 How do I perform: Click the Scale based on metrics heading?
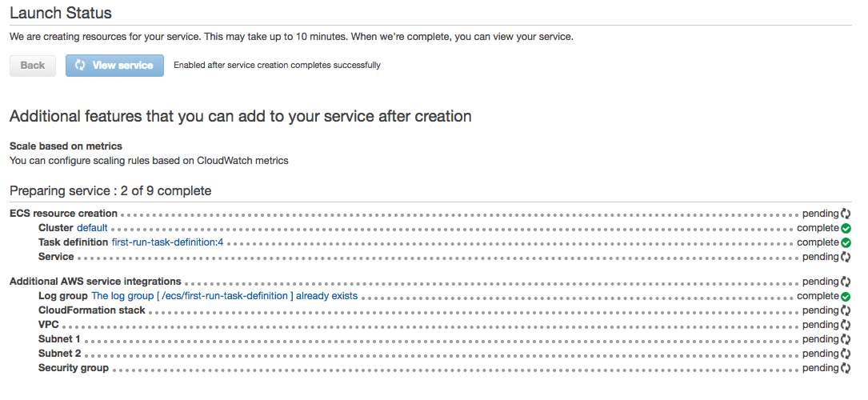[66, 146]
